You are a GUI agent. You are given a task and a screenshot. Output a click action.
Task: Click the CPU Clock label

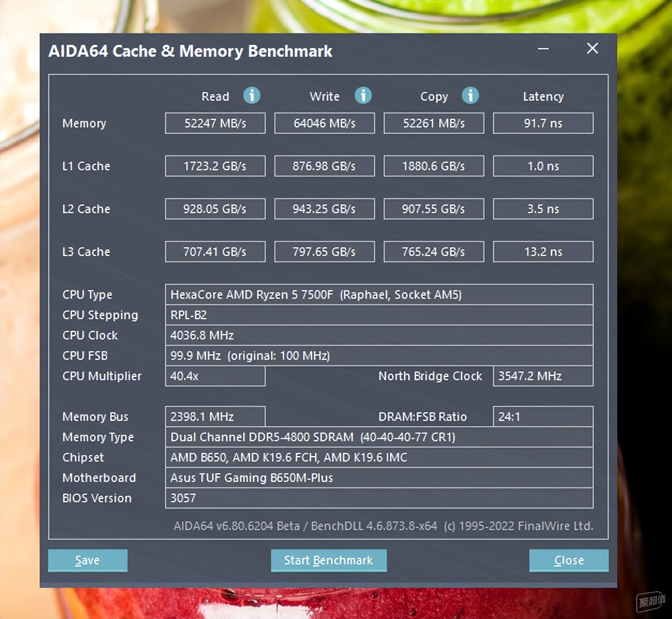(x=90, y=335)
